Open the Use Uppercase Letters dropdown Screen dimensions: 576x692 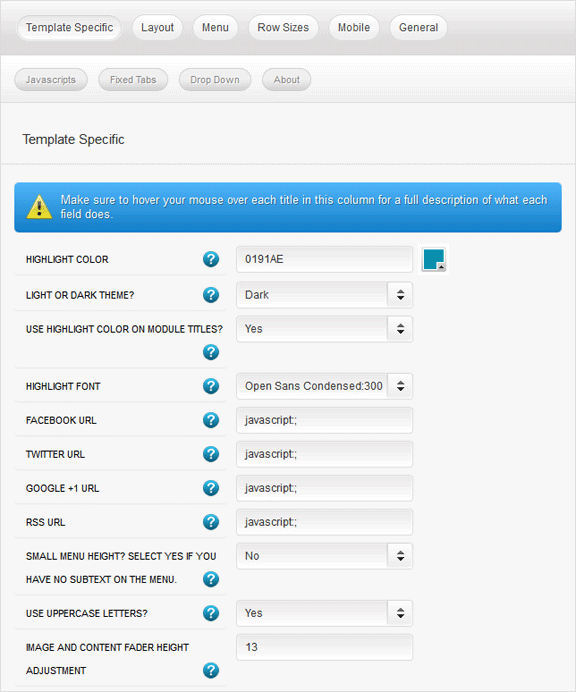[324, 613]
